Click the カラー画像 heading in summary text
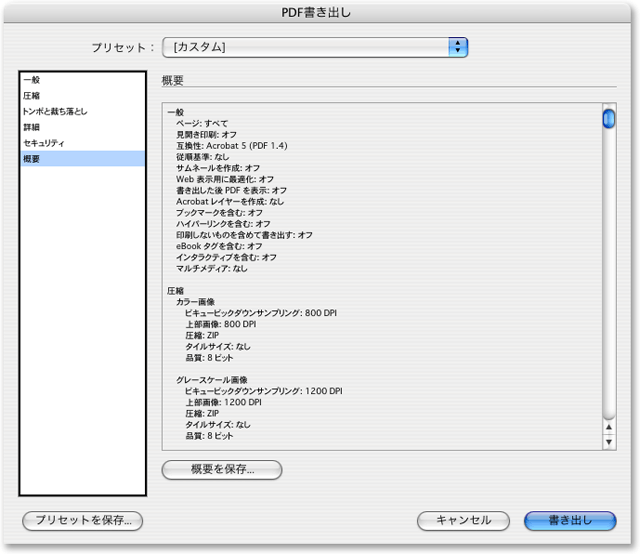Viewport: 640px width, 554px height. point(196,301)
